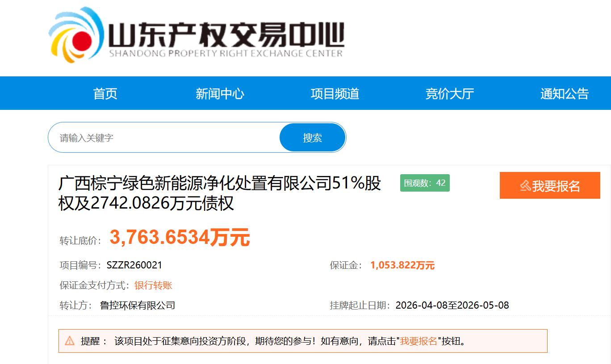Click the 1,053.822万元 deposit amount

tap(402, 265)
